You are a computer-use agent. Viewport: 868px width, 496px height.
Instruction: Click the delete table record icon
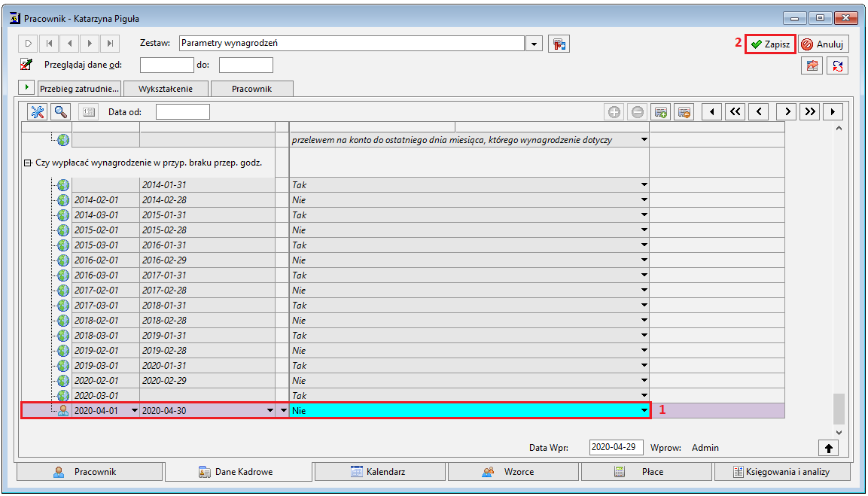[x=684, y=112]
